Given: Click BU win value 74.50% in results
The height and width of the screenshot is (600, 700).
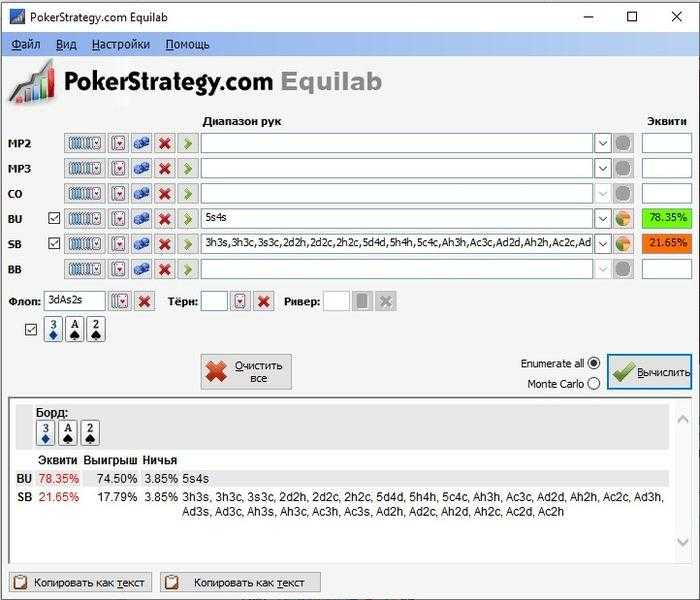Looking at the screenshot, I should pos(117,479).
